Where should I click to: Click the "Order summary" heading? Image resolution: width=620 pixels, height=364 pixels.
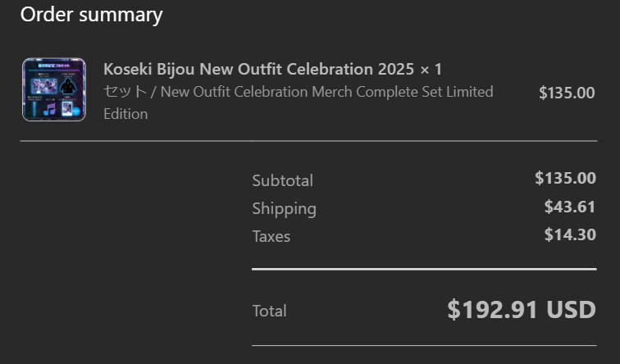coord(91,15)
